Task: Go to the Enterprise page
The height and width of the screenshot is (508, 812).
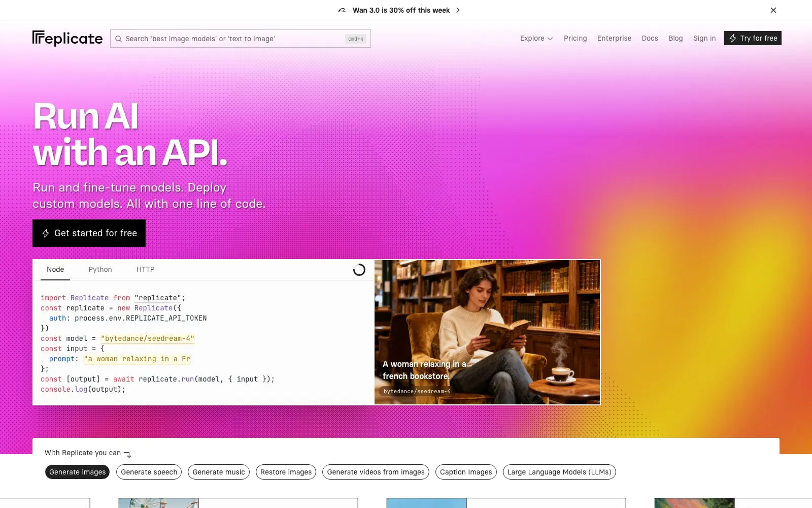Action: (x=614, y=38)
